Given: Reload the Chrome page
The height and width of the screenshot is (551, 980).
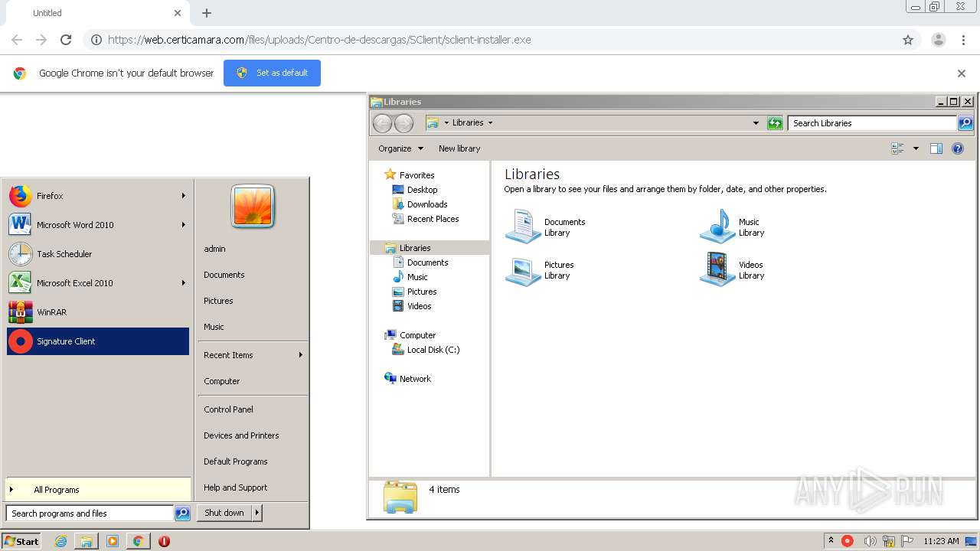Looking at the screenshot, I should coord(66,40).
